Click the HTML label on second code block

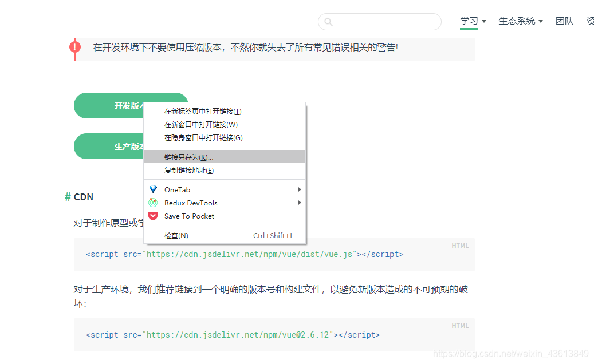pos(460,326)
